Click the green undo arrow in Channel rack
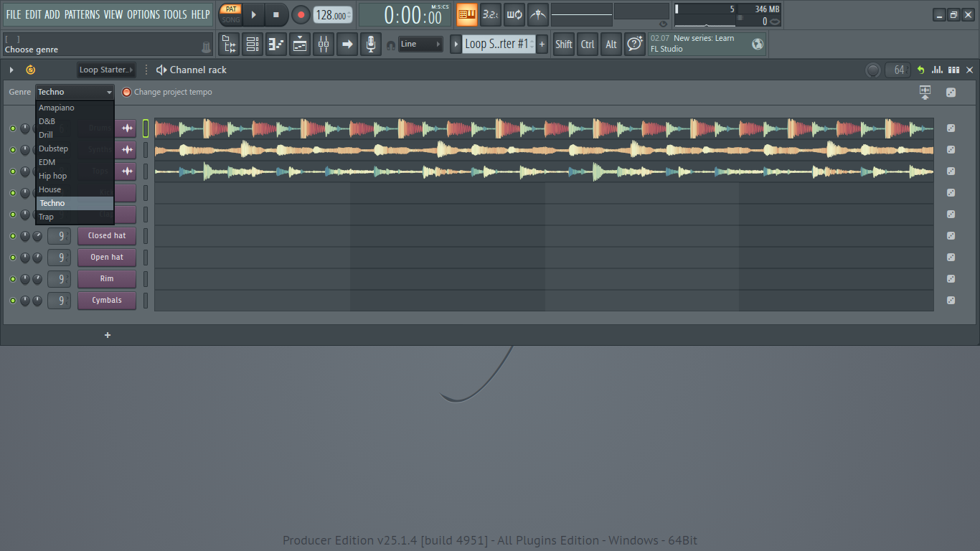This screenshot has width=980, height=551. (920, 70)
